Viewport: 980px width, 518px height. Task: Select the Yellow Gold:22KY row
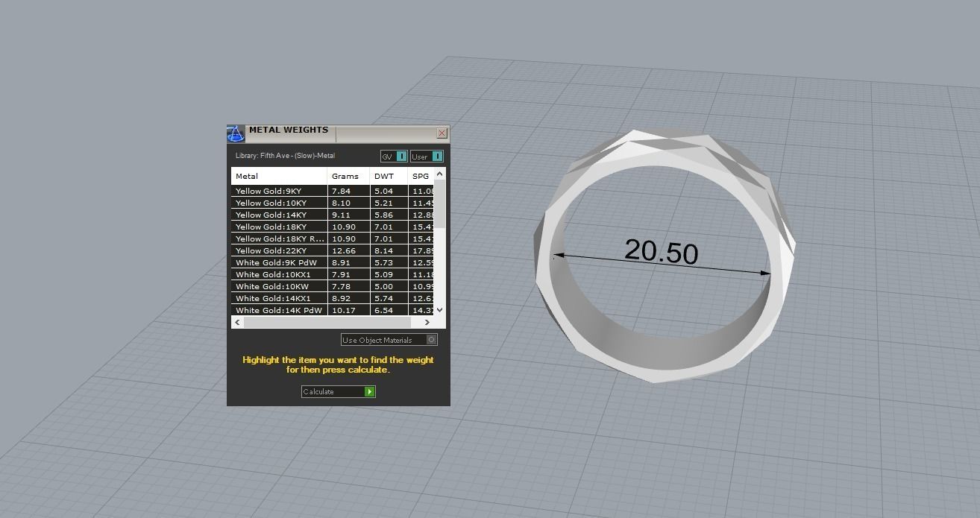[332, 250]
